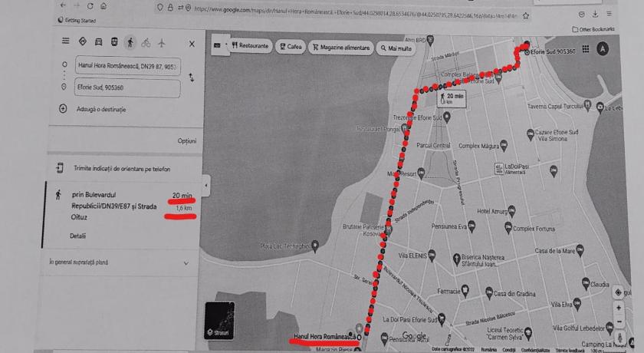The image size is (644, 353).
Task: Open the browser application menu
Action: (x=609, y=14)
